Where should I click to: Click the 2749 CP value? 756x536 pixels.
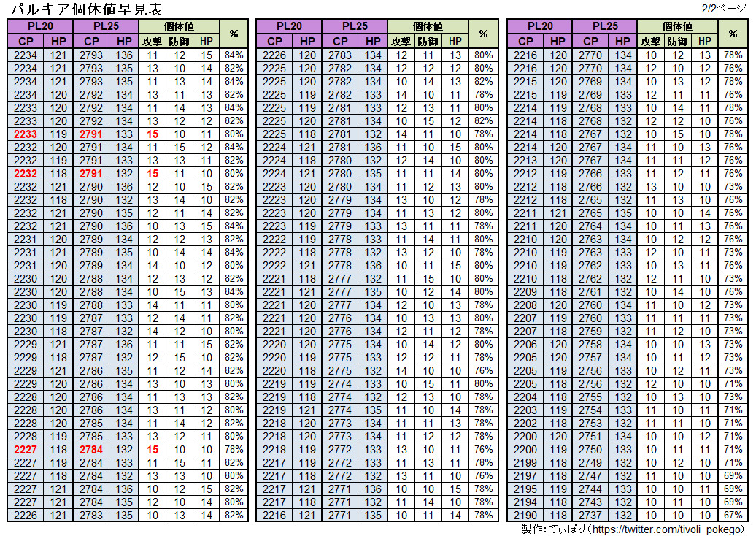coord(590,463)
